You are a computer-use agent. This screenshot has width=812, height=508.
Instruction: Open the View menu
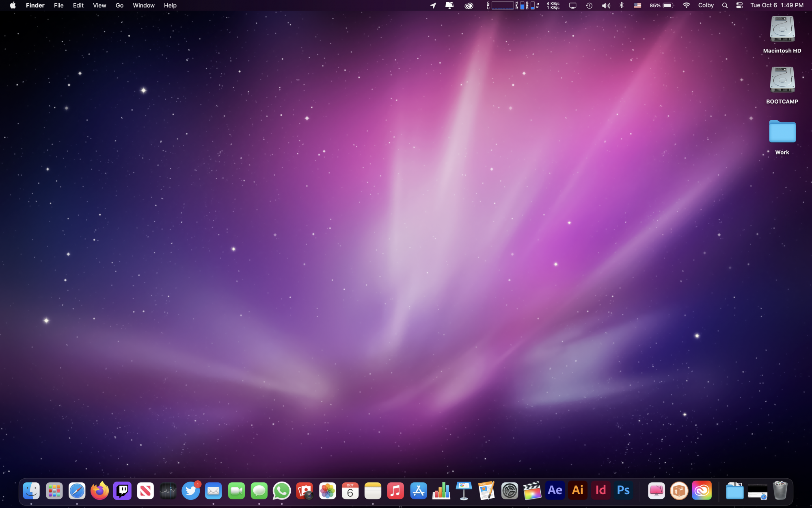pyautogui.click(x=99, y=5)
